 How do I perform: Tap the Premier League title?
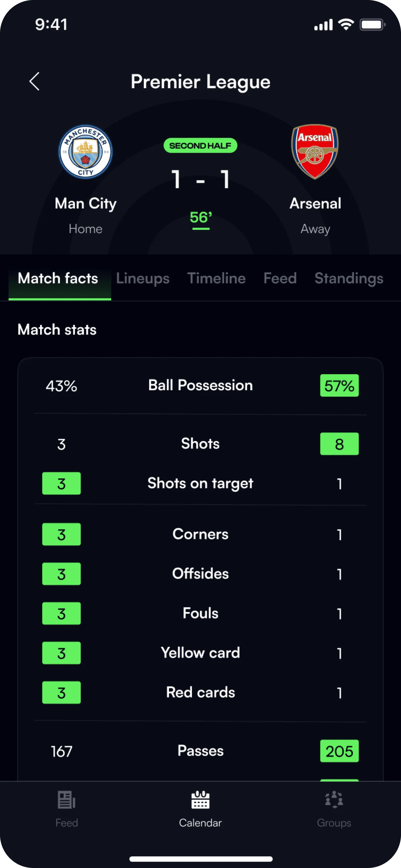pos(200,81)
